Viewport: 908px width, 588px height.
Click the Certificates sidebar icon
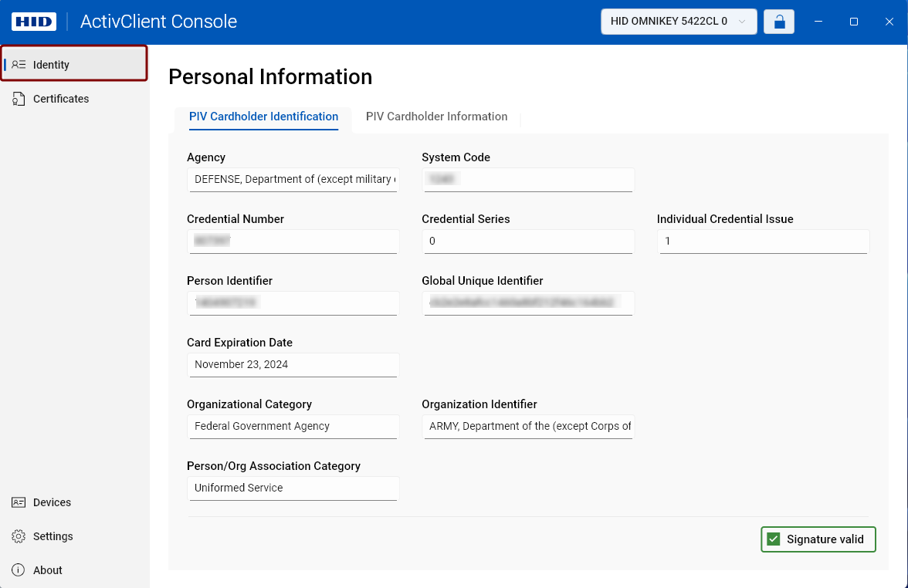click(19, 99)
